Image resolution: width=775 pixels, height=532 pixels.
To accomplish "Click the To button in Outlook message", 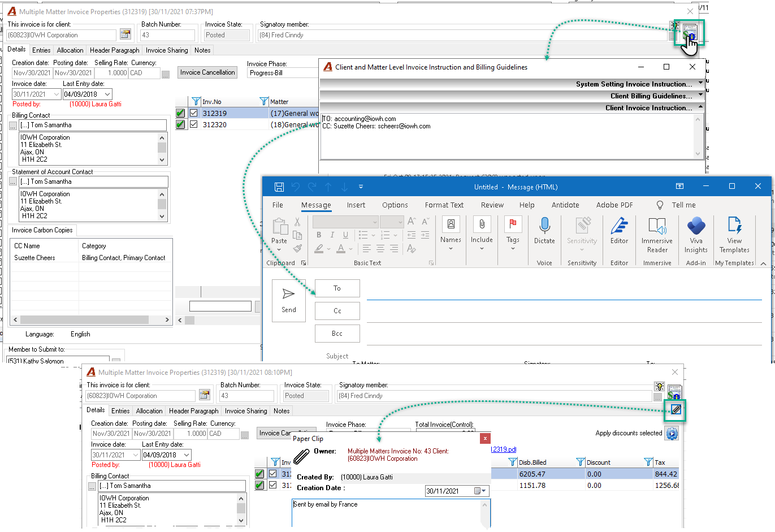I will [x=337, y=288].
